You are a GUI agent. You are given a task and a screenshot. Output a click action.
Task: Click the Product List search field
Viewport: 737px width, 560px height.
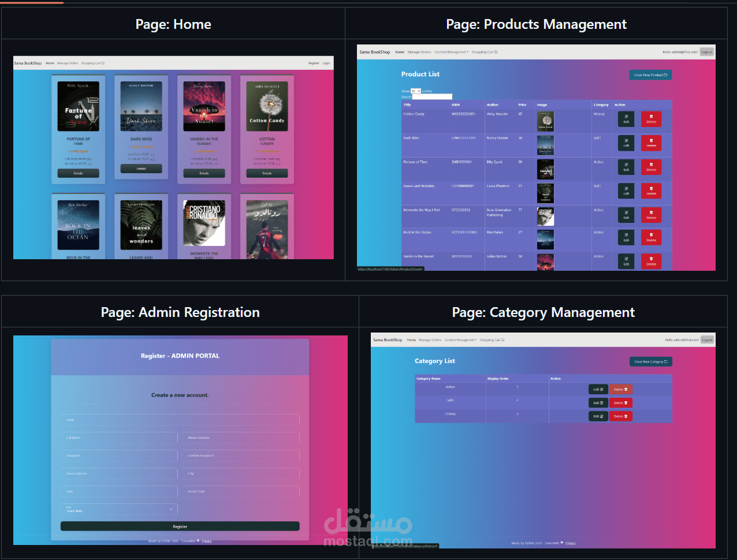click(432, 96)
